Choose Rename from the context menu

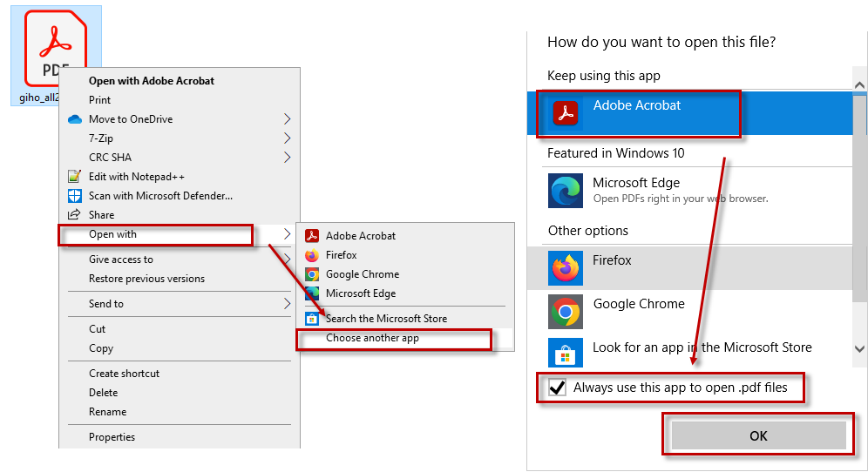(180, 412)
